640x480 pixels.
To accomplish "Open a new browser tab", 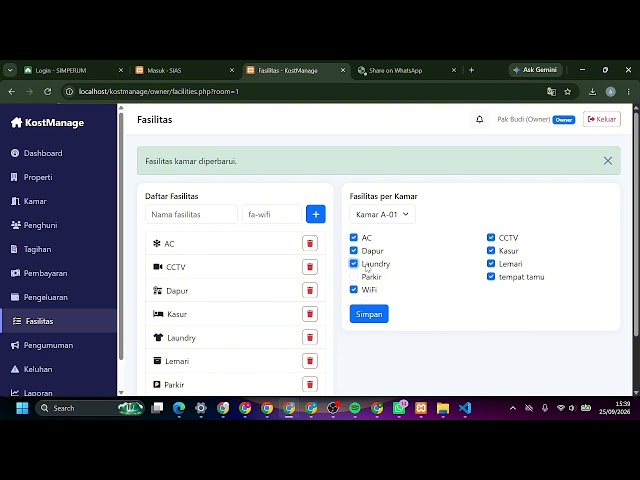I will (471, 70).
